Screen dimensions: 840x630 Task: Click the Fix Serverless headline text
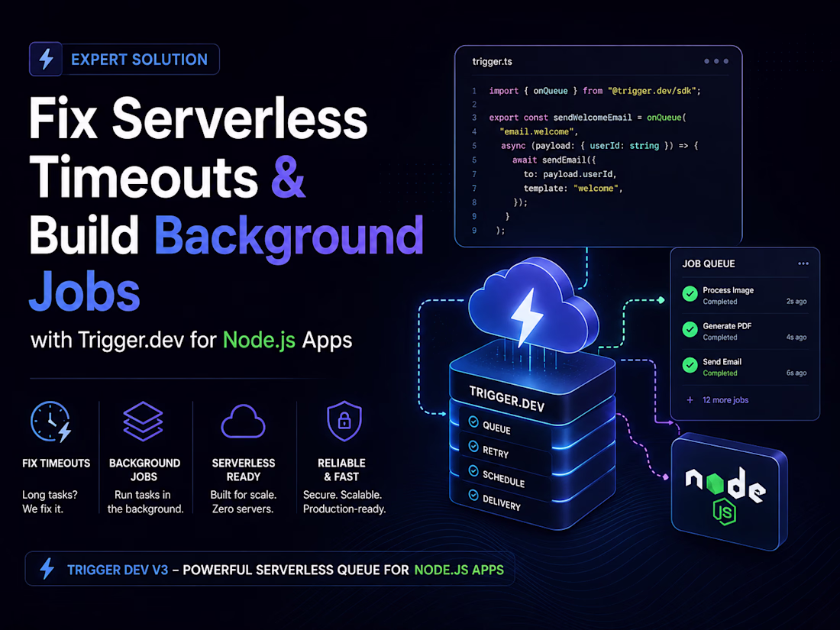click(x=199, y=118)
